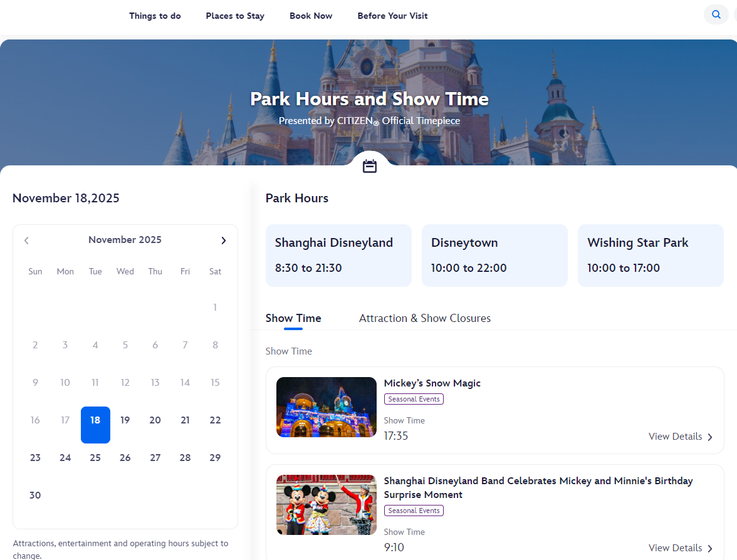This screenshot has width=737, height=560.
Task: Go to previous month in calendar
Action: (26, 241)
